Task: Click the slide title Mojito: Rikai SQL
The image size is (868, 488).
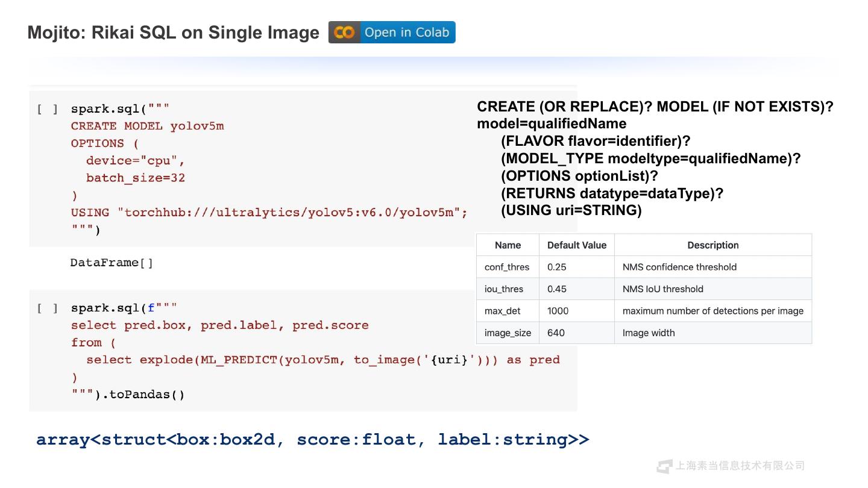Action: [x=174, y=33]
